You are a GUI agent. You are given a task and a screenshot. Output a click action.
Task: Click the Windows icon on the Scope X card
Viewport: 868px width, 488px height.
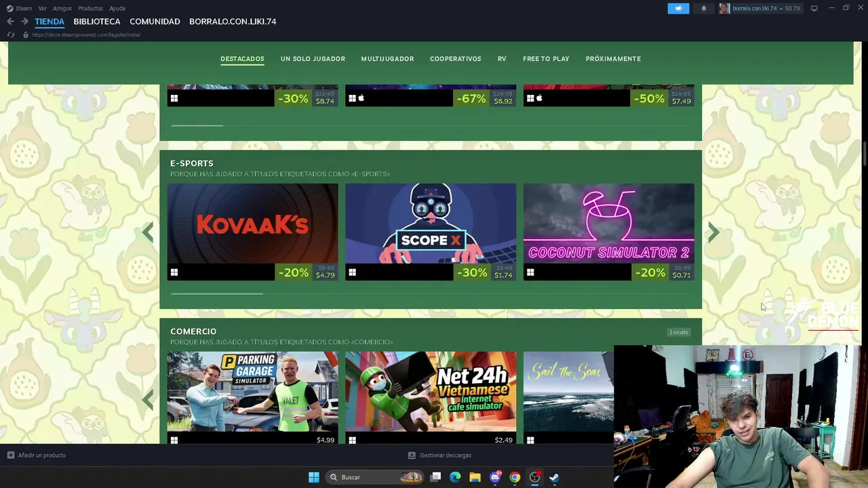click(x=352, y=272)
